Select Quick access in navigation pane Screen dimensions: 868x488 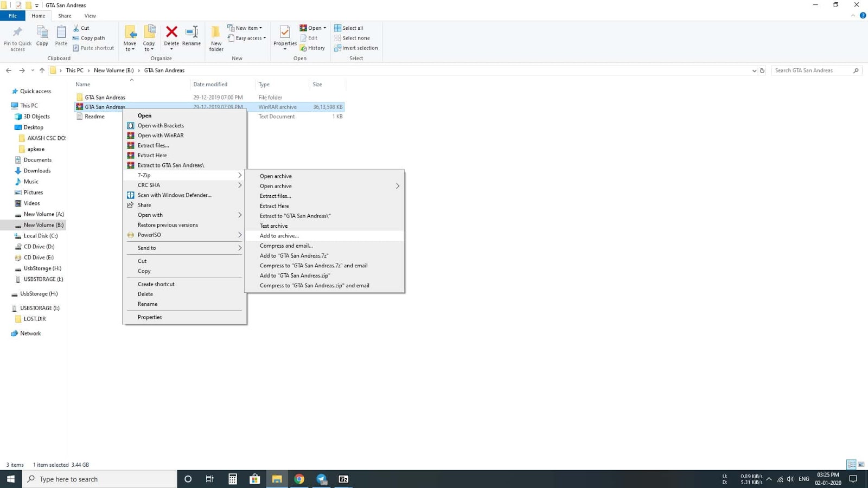pos(35,92)
